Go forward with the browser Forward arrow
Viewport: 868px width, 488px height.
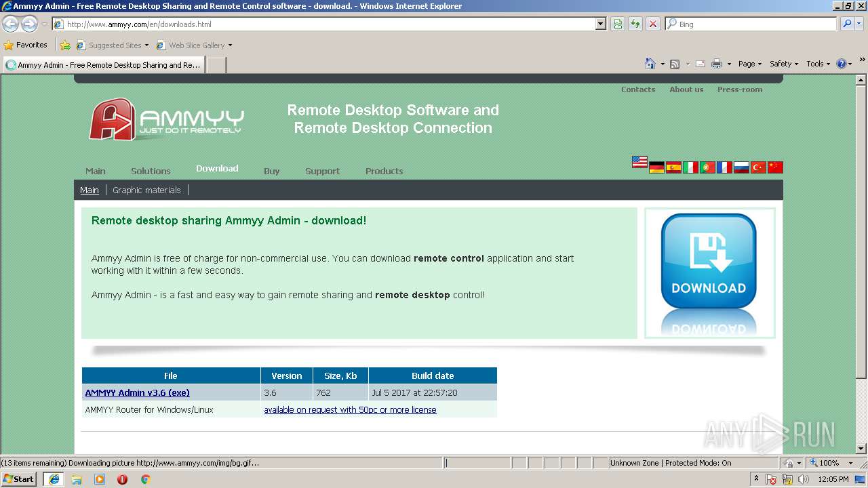tap(29, 24)
